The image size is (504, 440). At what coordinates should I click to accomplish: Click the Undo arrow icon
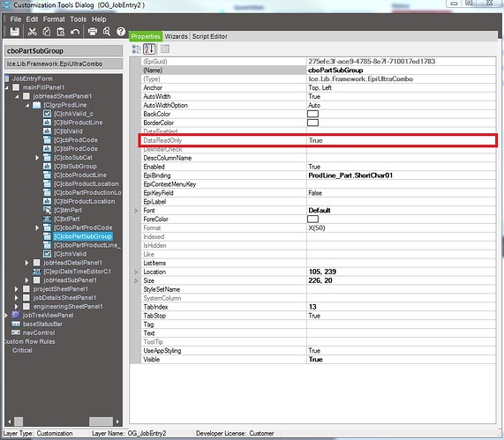[x=75, y=32]
